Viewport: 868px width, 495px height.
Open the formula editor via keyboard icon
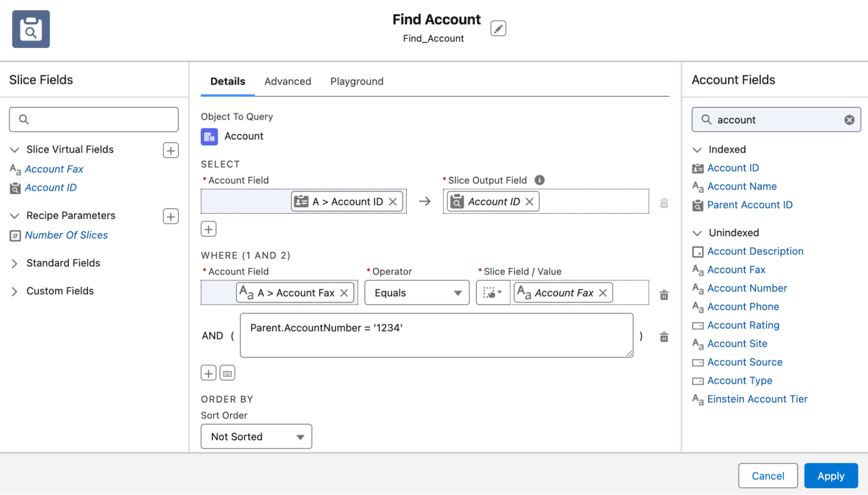[x=227, y=372]
